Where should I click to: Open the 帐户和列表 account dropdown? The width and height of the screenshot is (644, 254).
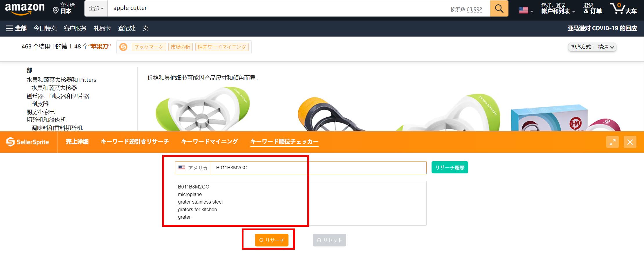pos(558,8)
